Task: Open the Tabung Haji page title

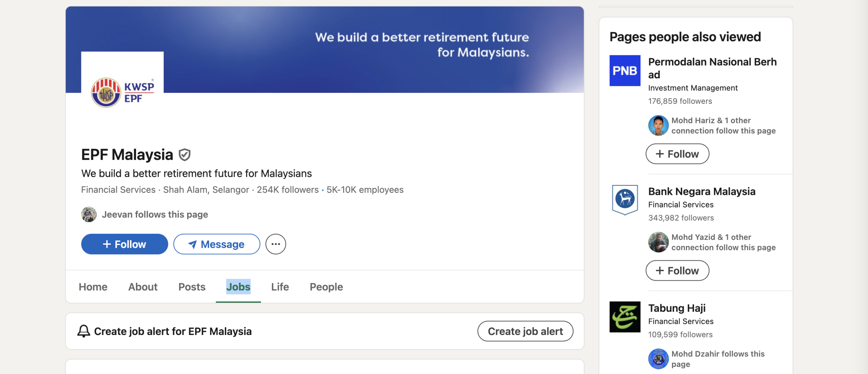Action: (677, 308)
